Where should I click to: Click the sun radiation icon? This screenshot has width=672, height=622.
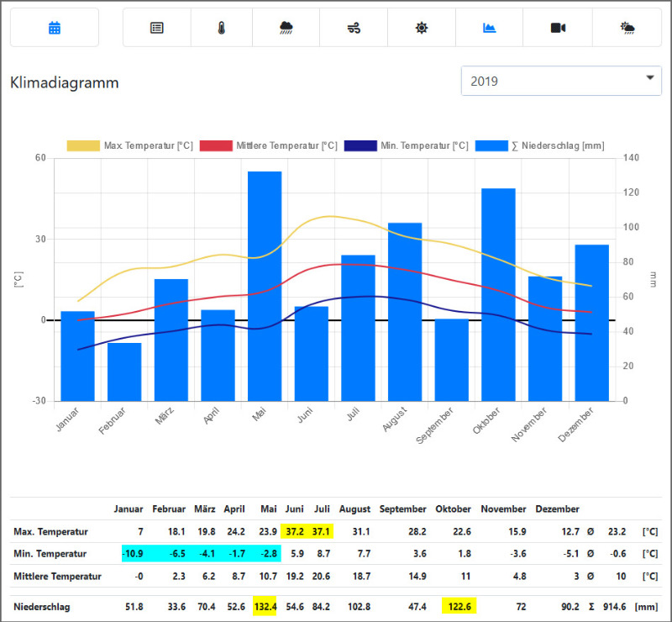coord(421,28)
